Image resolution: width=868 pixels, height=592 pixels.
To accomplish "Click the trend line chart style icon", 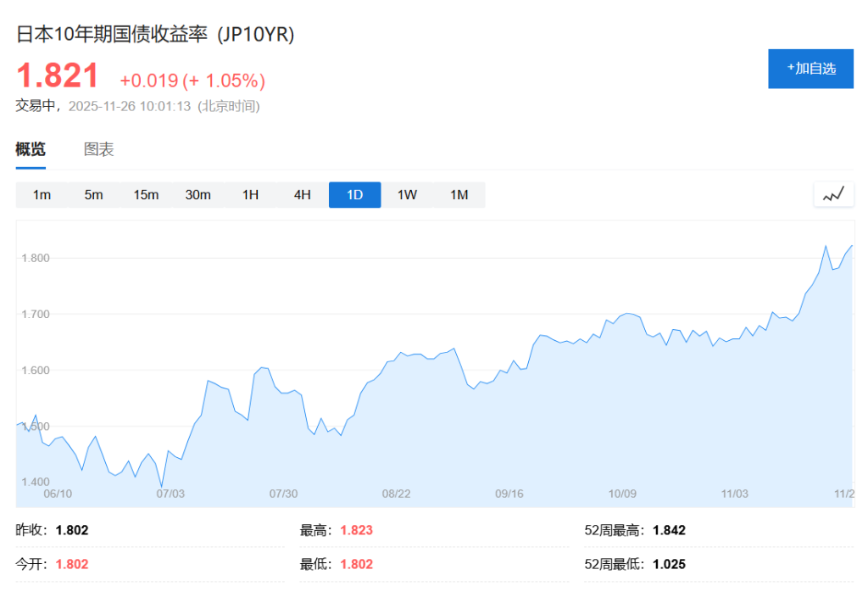I will [833, 193].
